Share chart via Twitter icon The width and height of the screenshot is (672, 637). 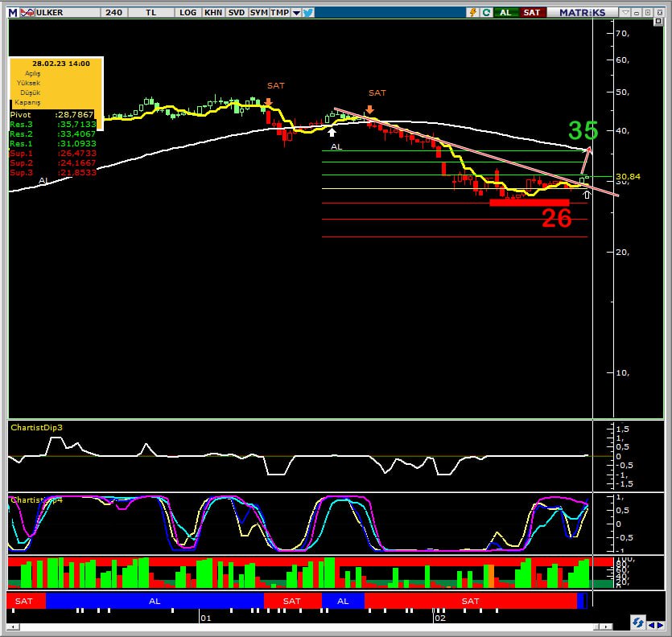pos(308,12)
